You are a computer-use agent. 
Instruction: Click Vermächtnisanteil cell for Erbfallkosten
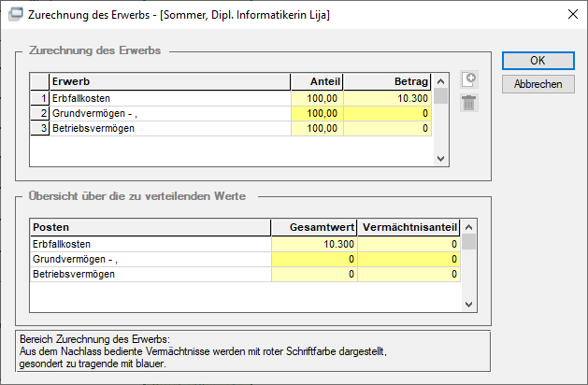point(409,244)
